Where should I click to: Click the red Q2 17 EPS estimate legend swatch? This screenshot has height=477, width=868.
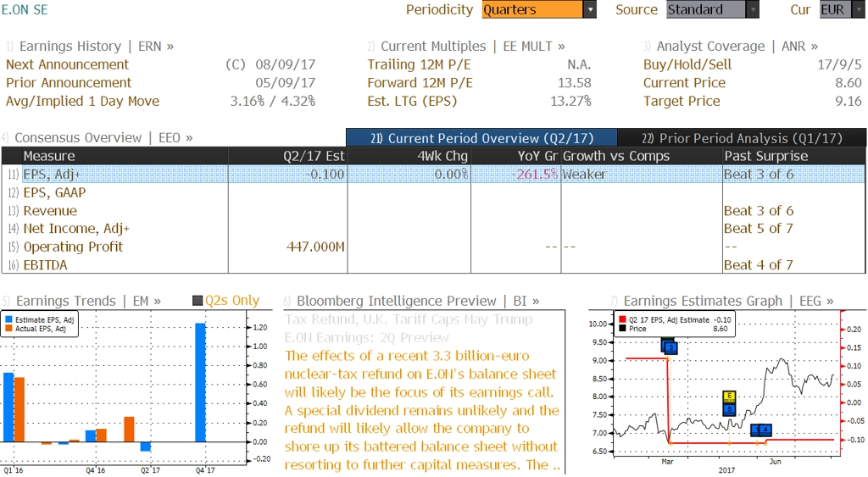coord(622,319)
